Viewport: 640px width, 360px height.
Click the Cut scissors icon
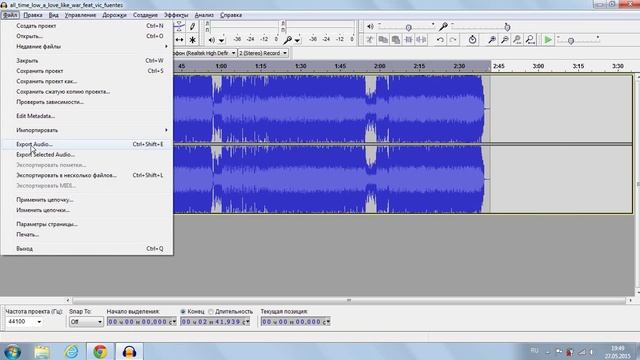click(x=370, y=40)
